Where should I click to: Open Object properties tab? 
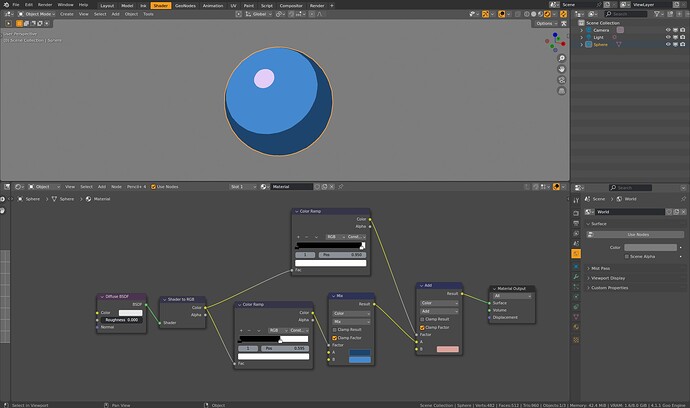coord(576,266)
